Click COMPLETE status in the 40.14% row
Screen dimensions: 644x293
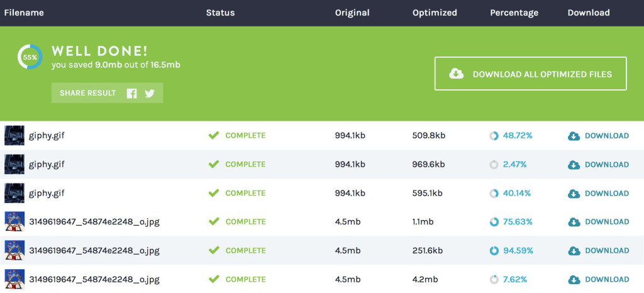[245, 193]
